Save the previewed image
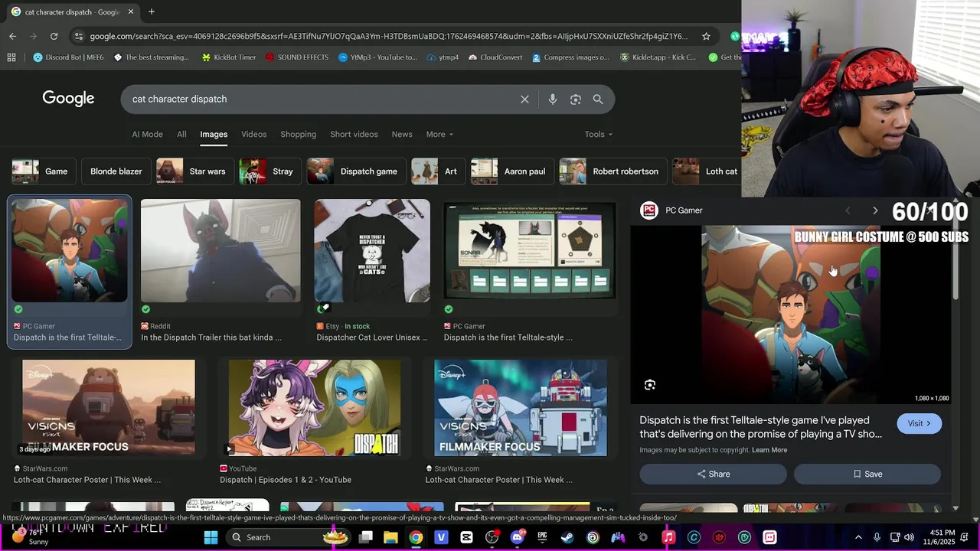This screenshot has height=551, width=980. point(867,474)
